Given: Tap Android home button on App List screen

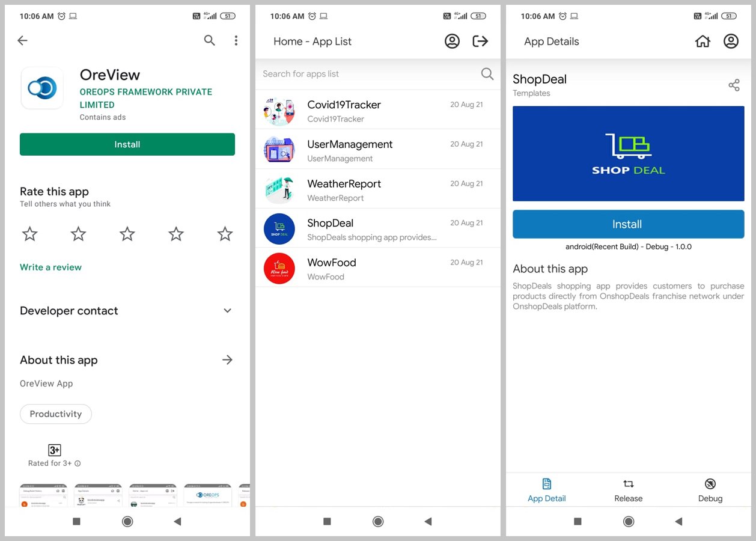Looking at the screenshot, I should click(x=378, y=522).
